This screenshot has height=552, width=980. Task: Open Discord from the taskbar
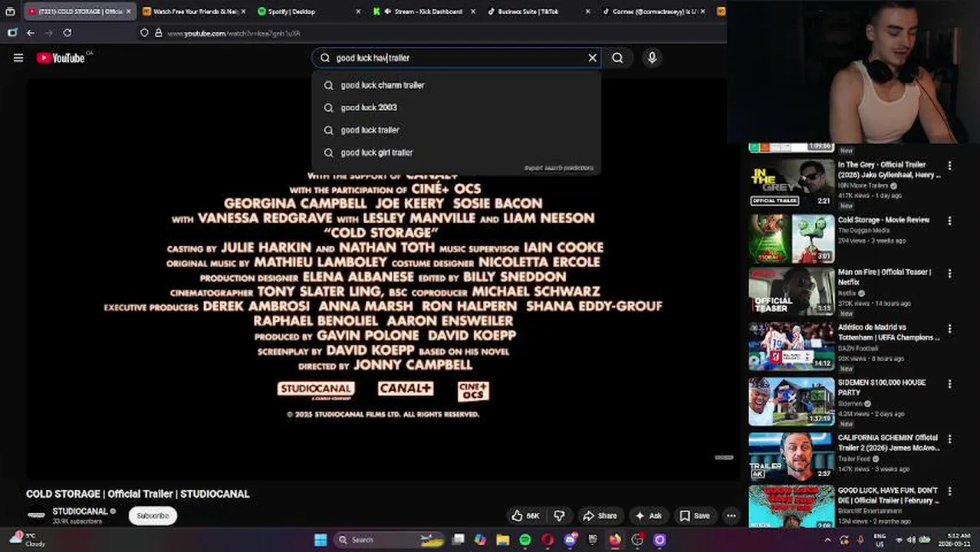click(570, 540)
